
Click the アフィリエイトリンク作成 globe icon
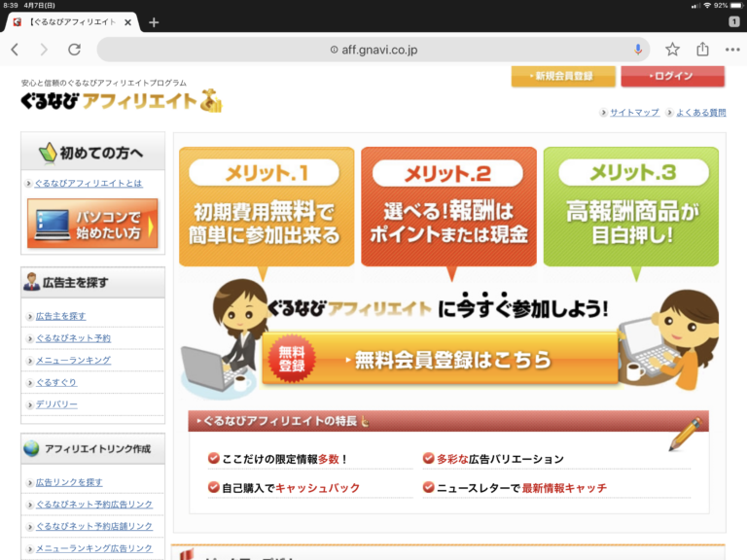click(31, 448)
